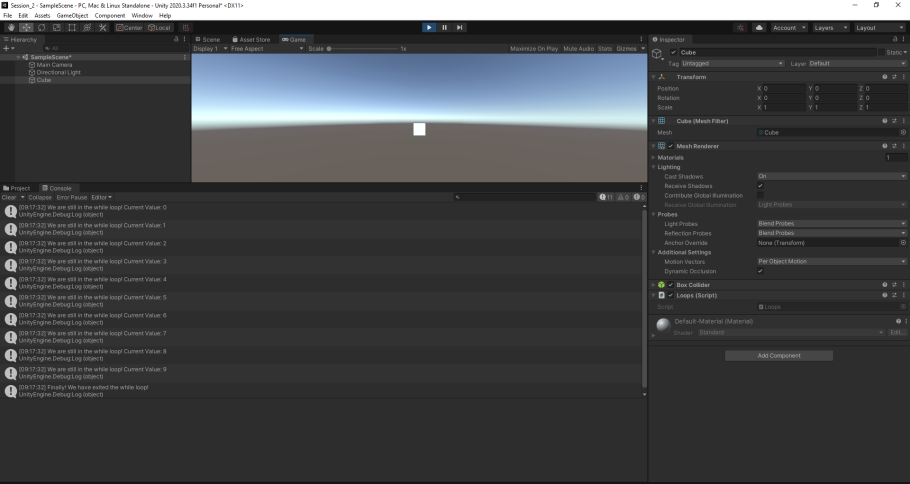910x484 pixels.
Task: Select the Rect tool
Action: click(x=72, y=27)
